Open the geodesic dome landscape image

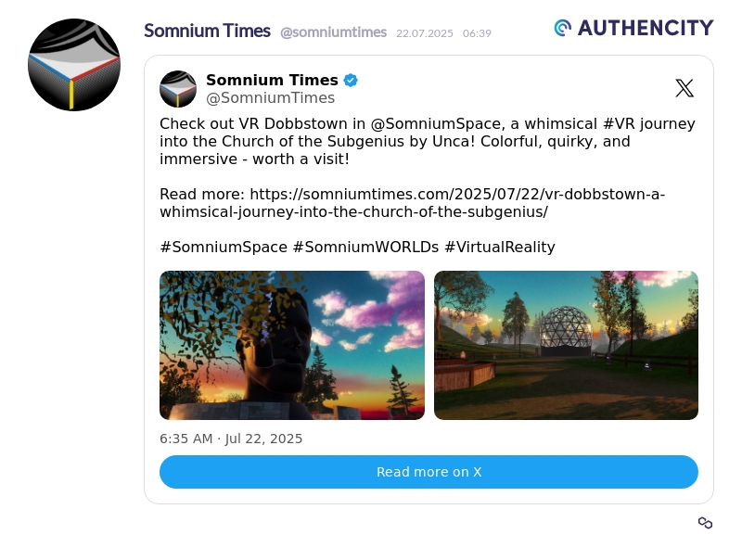(x=566, y=345)
